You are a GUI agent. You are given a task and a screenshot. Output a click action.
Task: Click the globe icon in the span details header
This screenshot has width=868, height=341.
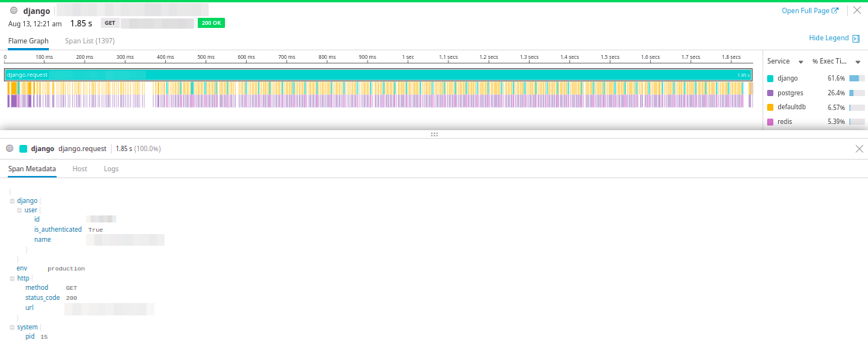[10, 149]
